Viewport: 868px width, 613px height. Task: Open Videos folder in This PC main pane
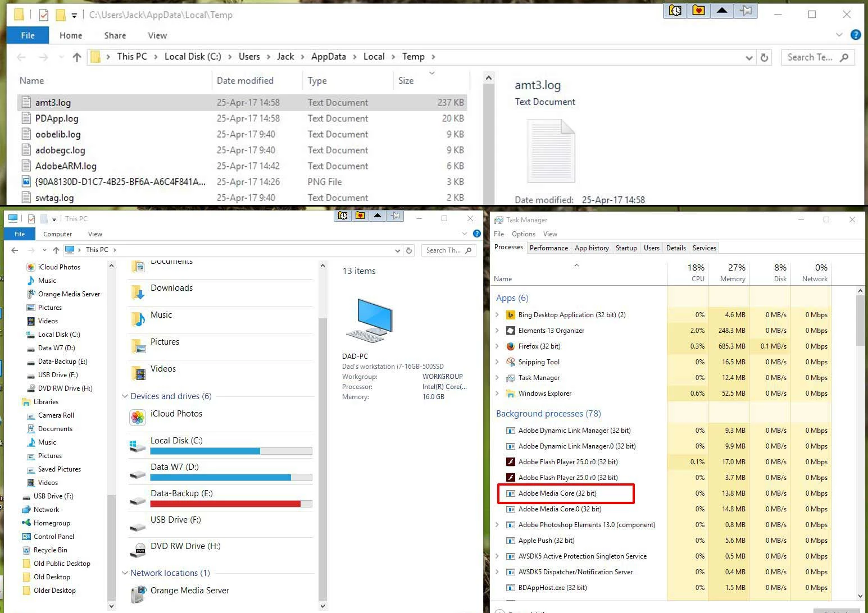point(220,372)
